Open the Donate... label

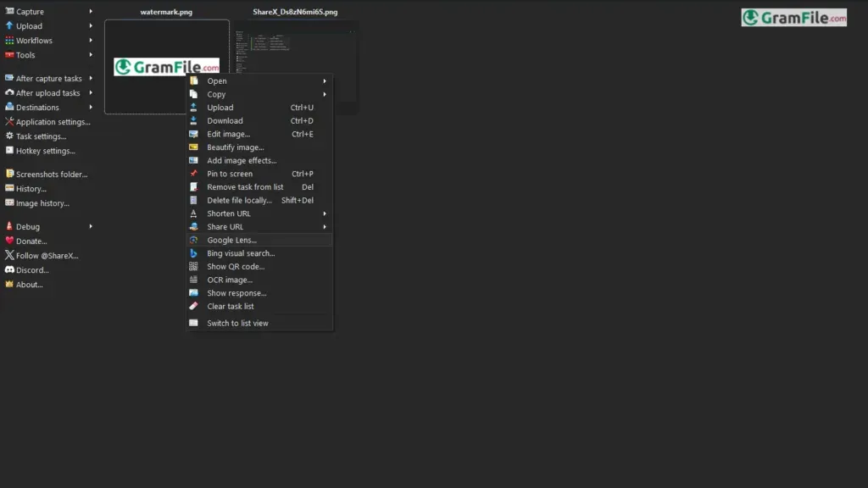pyautogui.click(x=31, y=241)
